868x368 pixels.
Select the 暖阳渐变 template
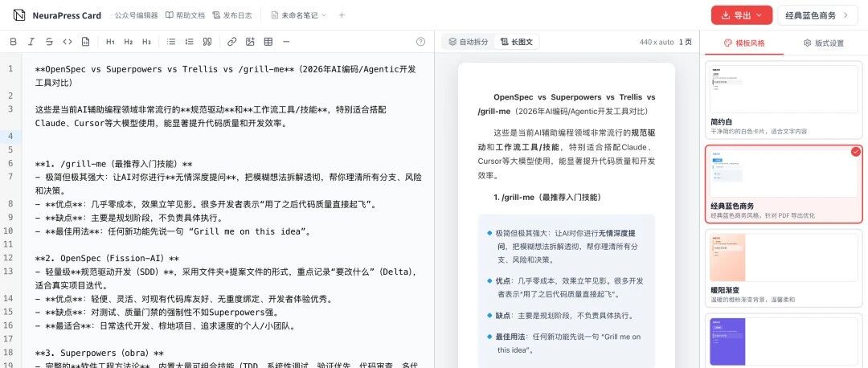[784, 268]
